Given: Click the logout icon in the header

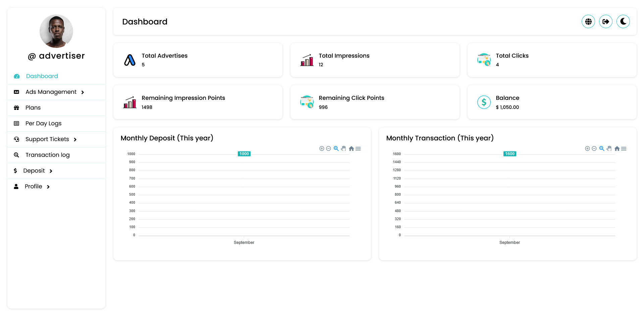Looking at the screenshot, I should point(605,21).
